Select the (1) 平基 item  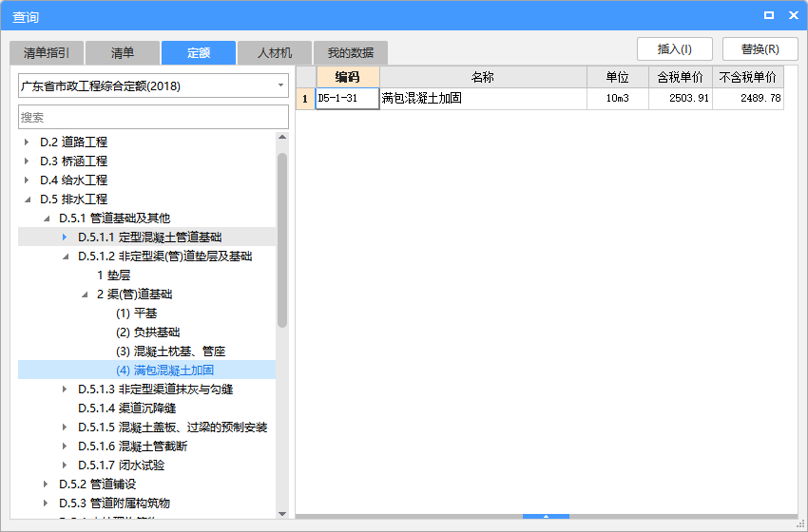(x=137, y=313)
